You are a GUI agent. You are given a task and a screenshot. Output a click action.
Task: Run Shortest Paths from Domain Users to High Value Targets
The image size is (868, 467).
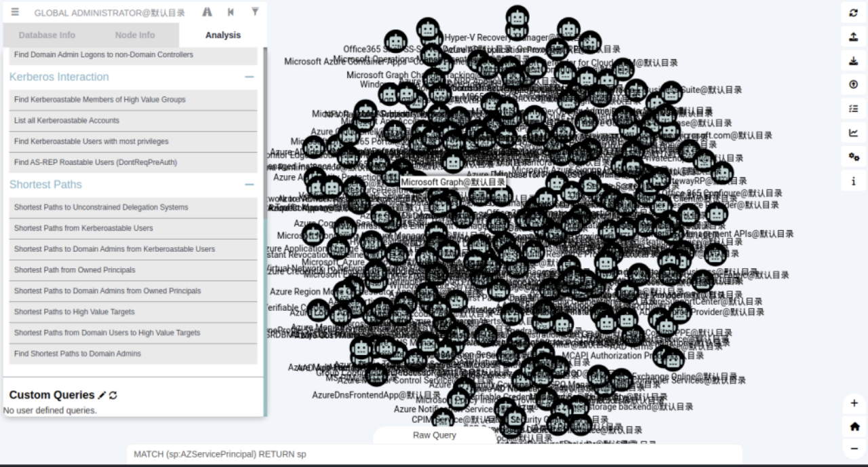133,333
